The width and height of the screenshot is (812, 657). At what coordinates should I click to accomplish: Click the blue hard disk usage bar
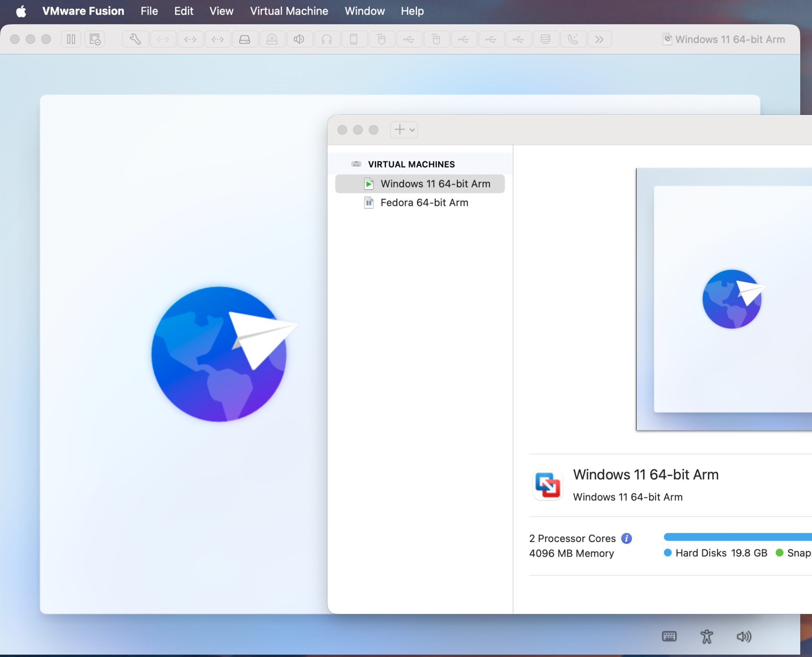click(737, 537)
